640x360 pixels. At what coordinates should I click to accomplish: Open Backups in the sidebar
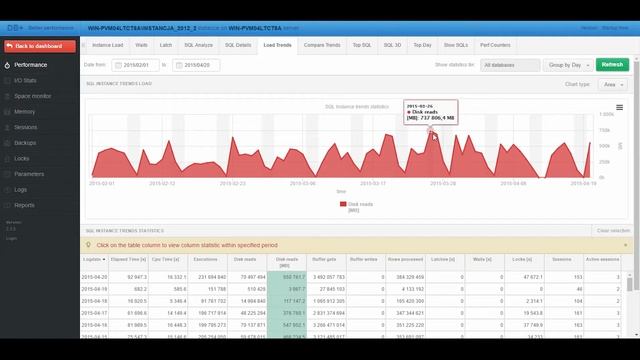pyautogui.click(x=40, y=143)
